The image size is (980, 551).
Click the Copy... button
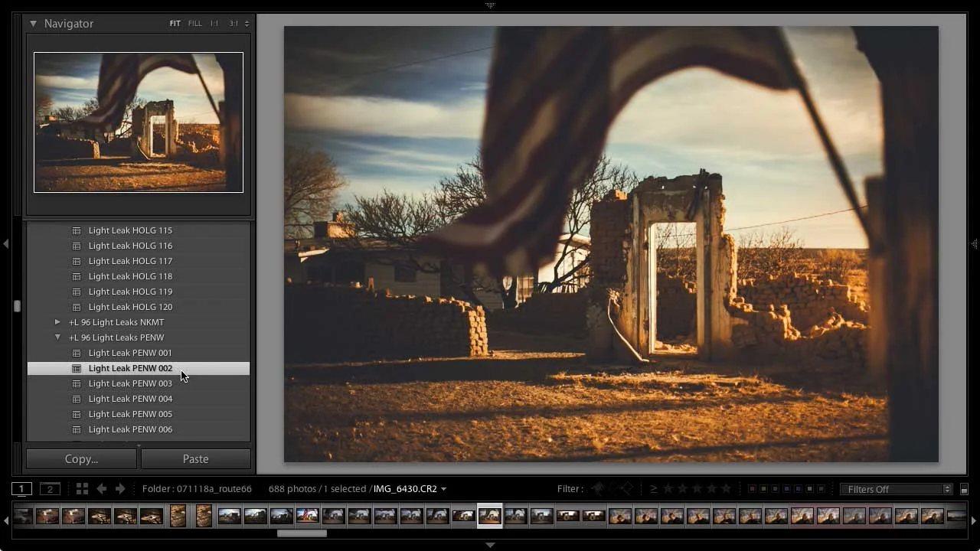click(x=81, y=459)
